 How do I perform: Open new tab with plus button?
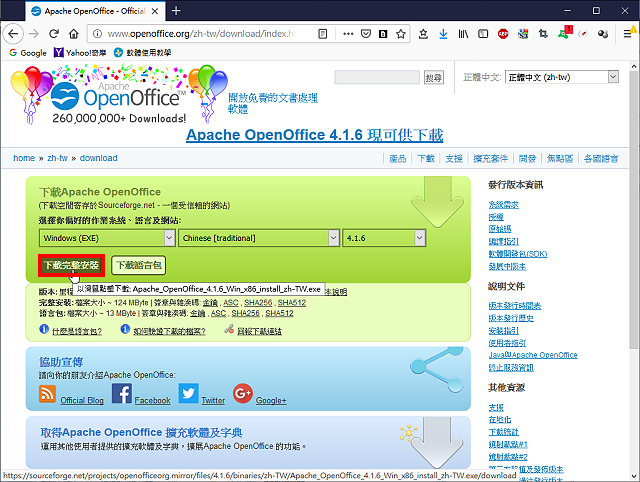point(176,11)
